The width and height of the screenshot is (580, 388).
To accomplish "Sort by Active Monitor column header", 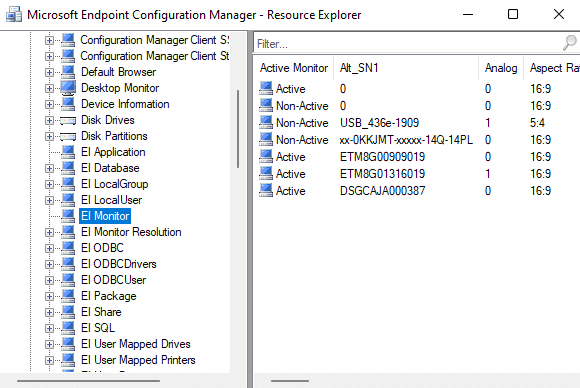I will tap(294, 68).
